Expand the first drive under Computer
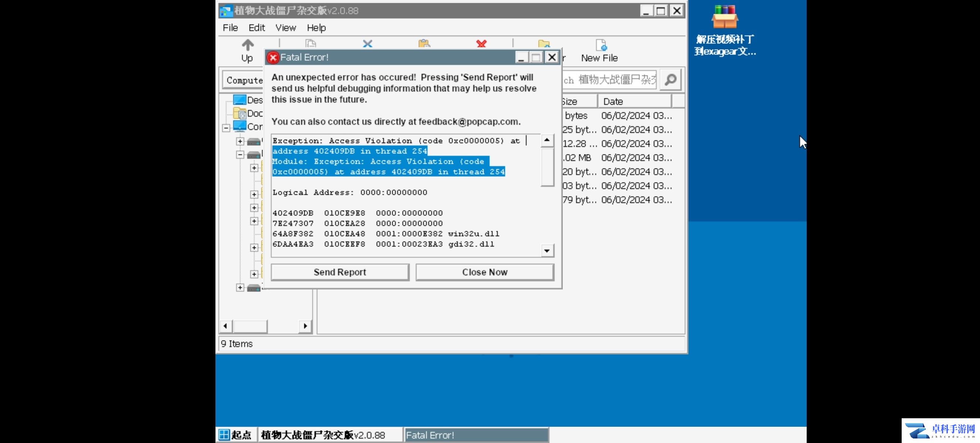The width and height of the screenshot is (980, 443). (x=240, y=141)
